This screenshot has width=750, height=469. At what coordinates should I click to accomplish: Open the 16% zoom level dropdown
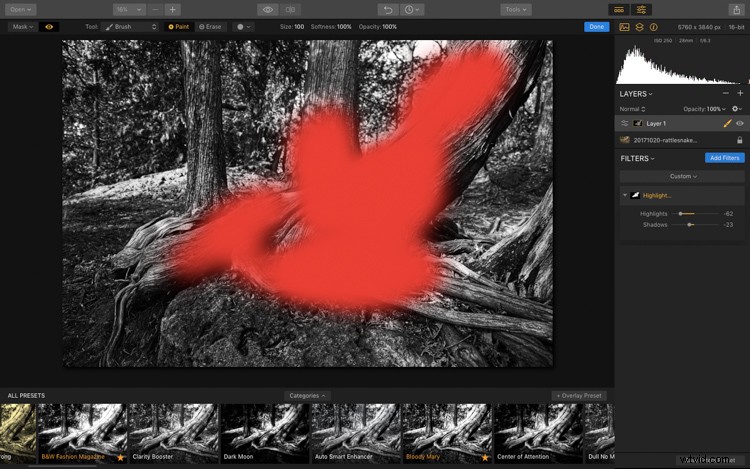(129, 10)
